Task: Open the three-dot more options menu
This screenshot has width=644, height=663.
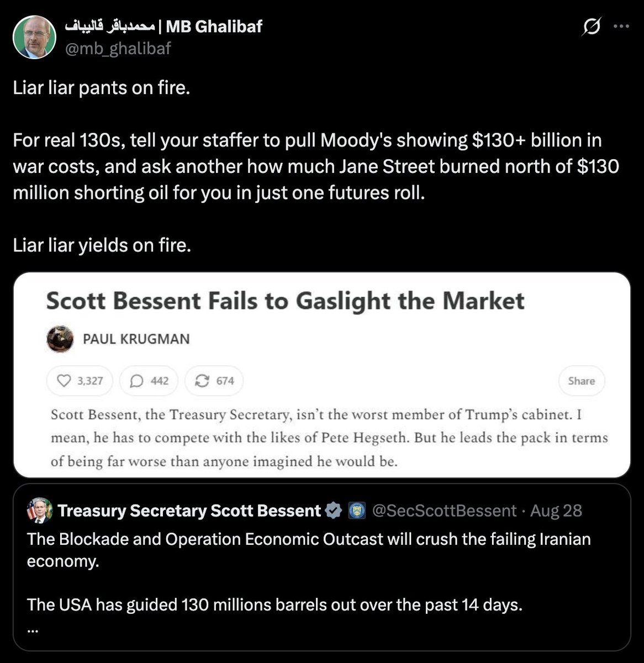Action: tap(621, 26)
